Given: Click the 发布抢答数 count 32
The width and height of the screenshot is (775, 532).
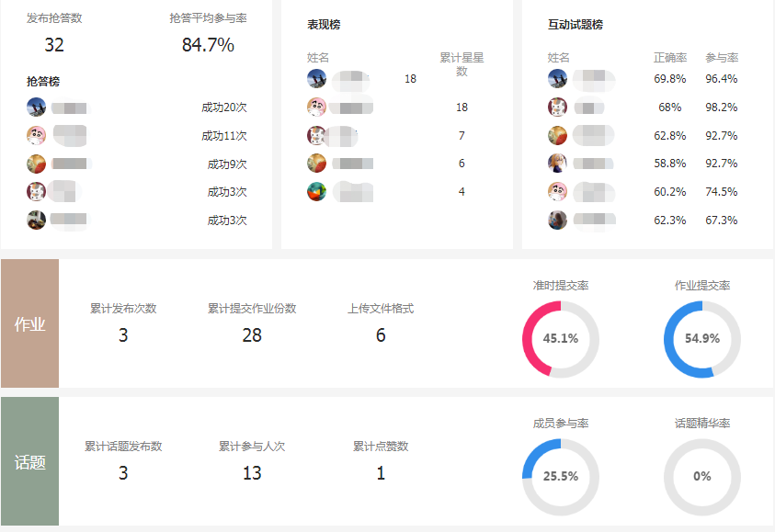Looking at the screenshot, I should (54, 45).
